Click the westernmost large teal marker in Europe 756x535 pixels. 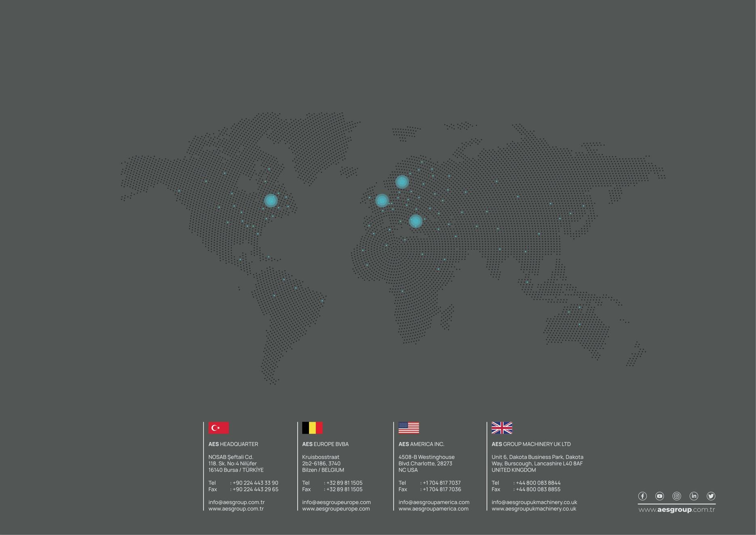point(382,200)
